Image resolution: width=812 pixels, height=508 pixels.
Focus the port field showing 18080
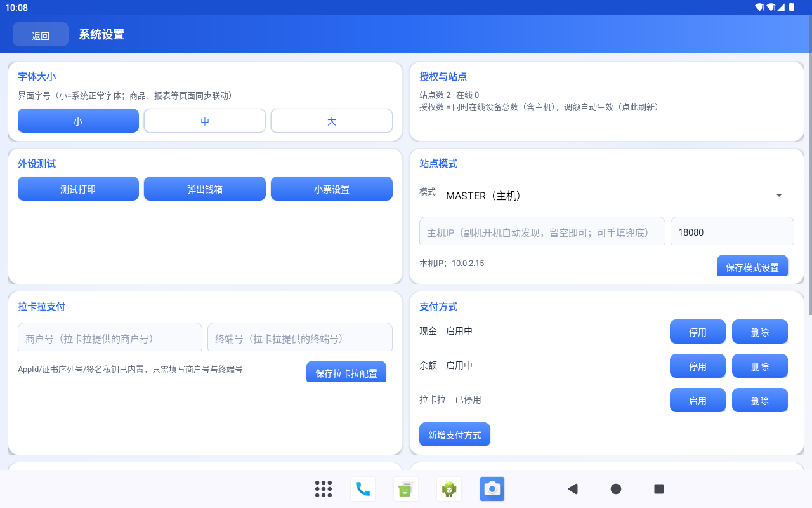[732, 232]
